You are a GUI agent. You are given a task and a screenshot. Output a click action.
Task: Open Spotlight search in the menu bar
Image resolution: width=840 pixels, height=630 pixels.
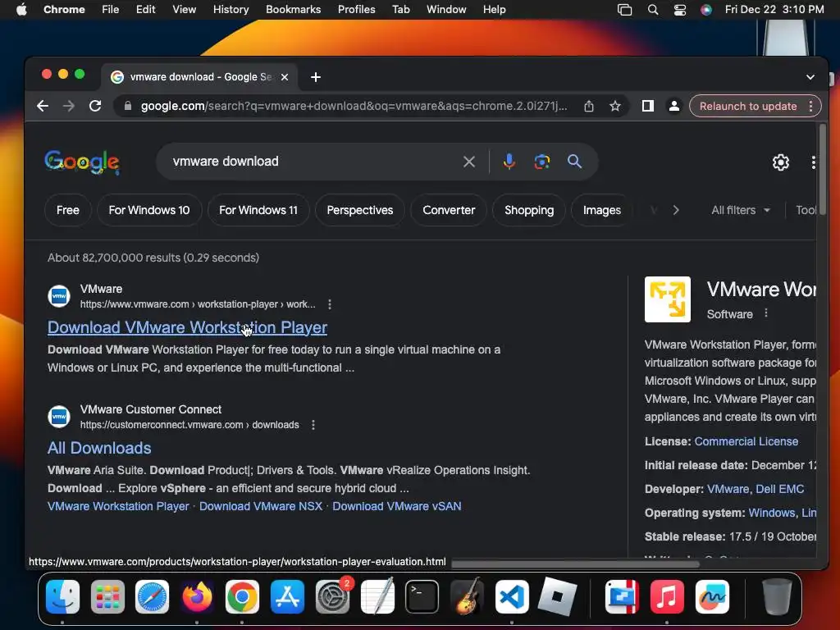tap(652, 10)
